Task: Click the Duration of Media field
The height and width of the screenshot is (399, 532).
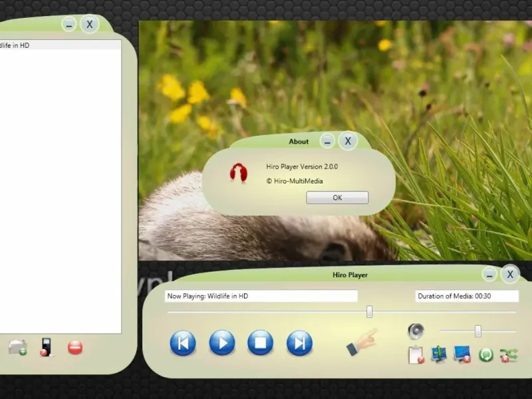Action: coord(467,296)
